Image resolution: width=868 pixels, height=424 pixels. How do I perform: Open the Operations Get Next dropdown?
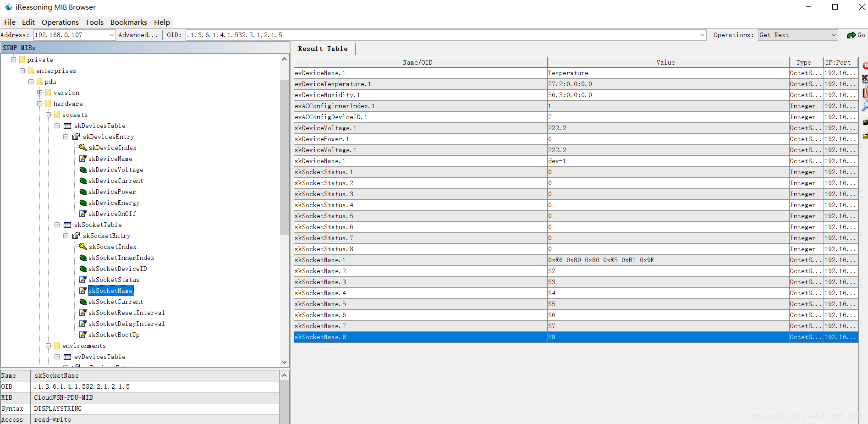click(x=834, y=35)
